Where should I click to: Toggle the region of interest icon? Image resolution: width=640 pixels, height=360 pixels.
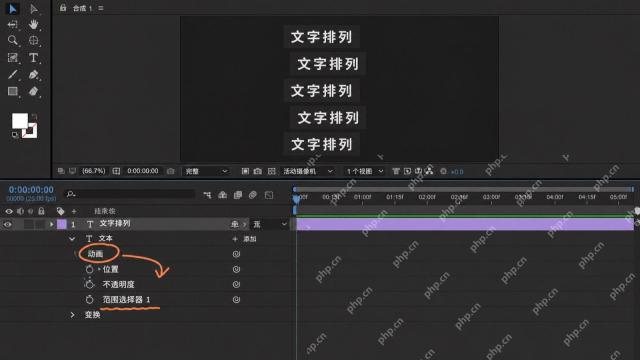tap(245, 171)
